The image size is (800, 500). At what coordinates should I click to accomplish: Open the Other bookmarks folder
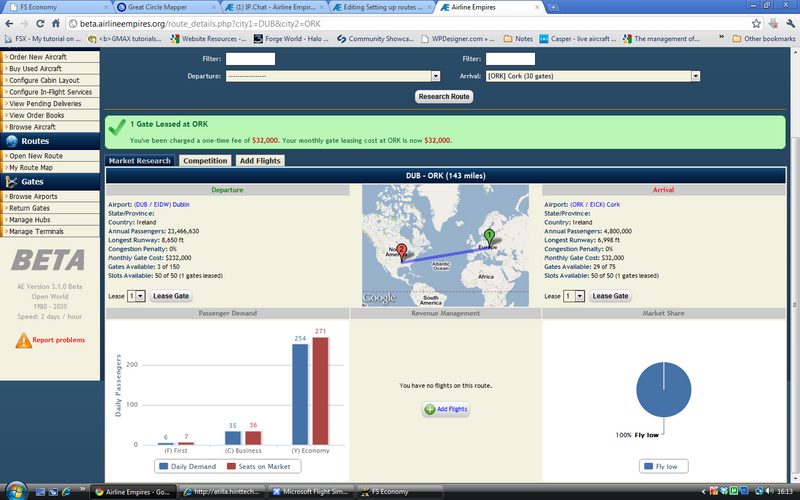764,39
